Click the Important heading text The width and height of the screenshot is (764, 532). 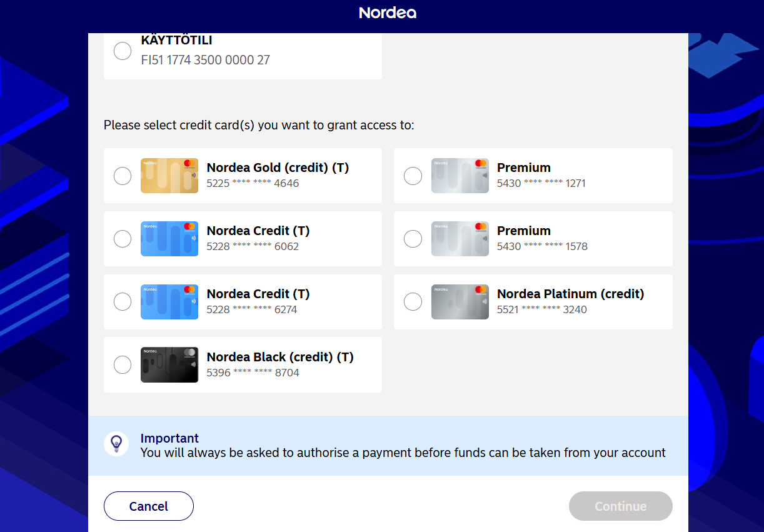[170, 438]
